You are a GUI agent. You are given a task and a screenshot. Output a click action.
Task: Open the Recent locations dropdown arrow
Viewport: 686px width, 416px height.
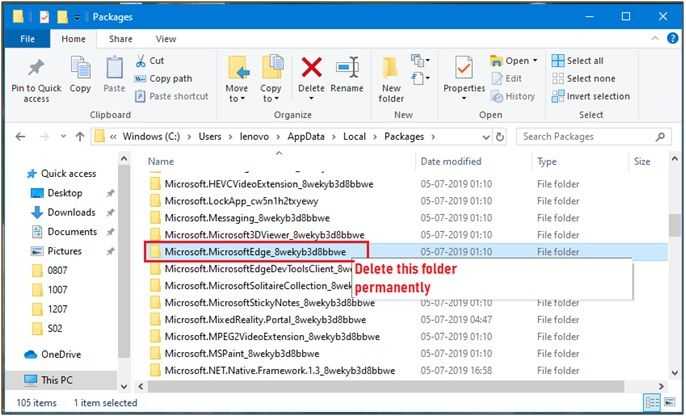coord(63,137)
